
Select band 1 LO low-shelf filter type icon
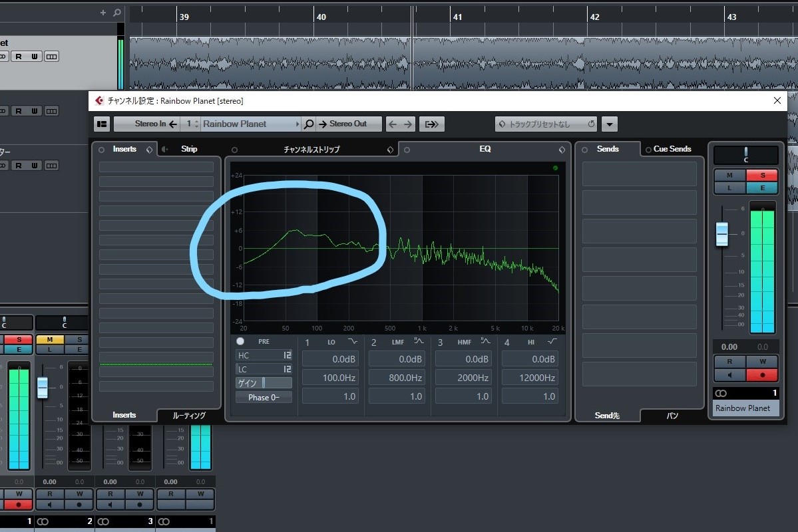353,341
